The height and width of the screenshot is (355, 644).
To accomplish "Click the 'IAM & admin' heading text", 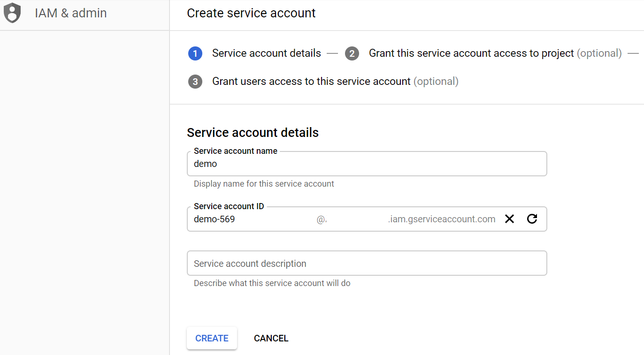I will point(71,13).
